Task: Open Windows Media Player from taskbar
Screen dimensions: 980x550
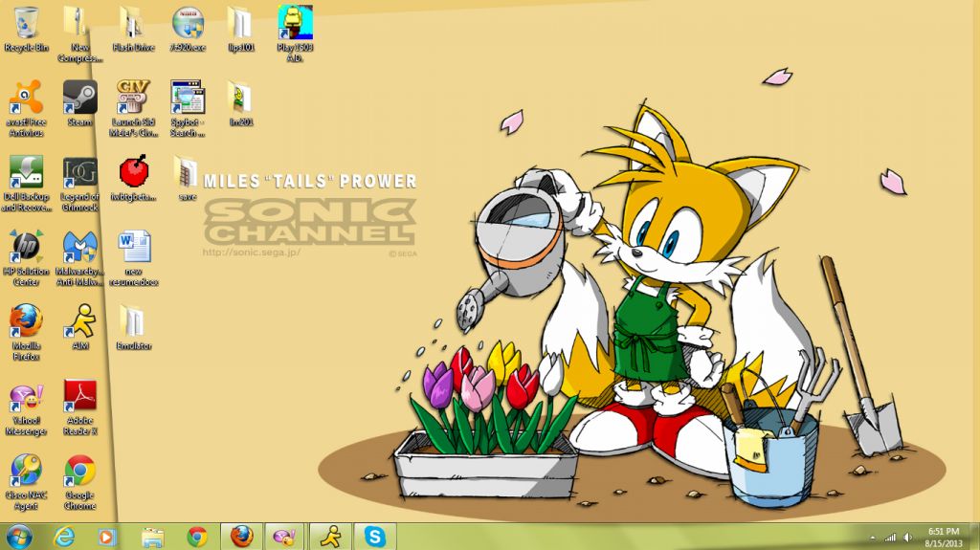Action: pos(107,537)
